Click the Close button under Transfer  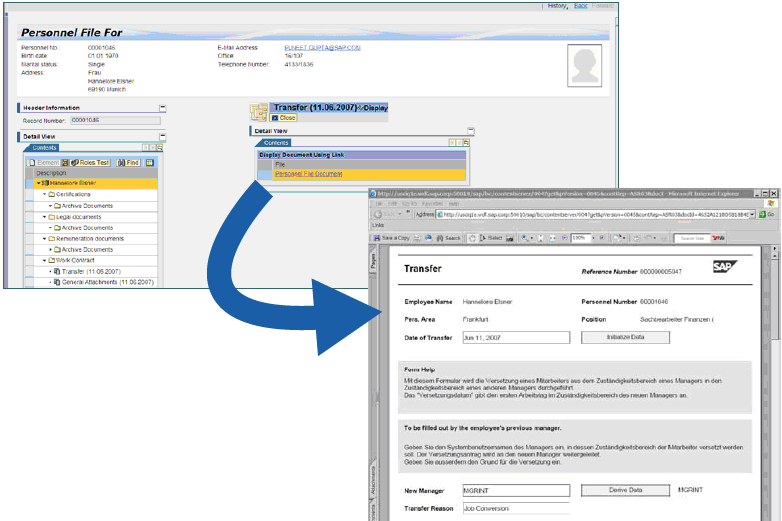pyautogui.click(x=284, y=118)
